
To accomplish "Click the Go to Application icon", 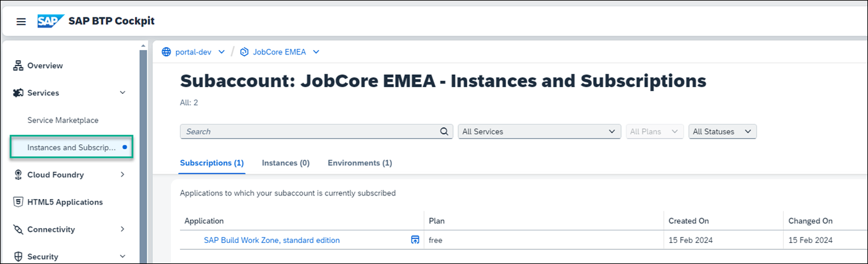I will coord(415,240).
